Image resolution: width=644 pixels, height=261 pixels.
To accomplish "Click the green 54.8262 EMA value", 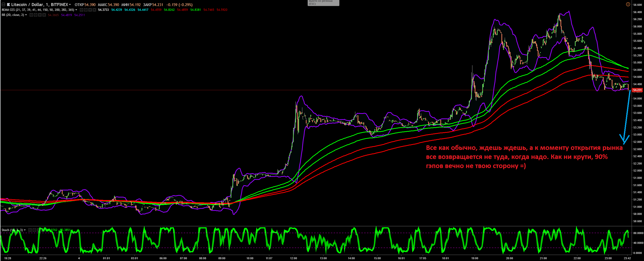I will click(169, 10).
